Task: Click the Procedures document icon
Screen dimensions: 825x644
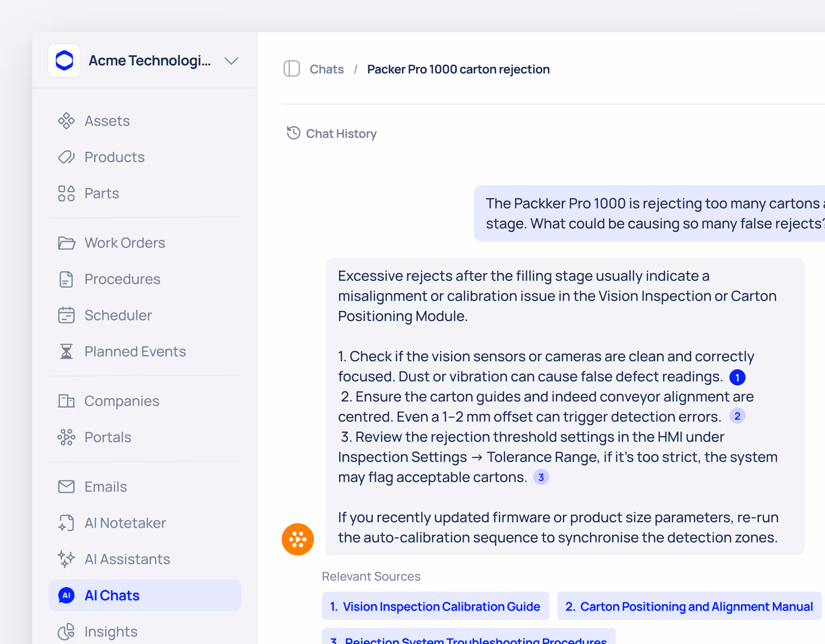Action: click(66, 279)
